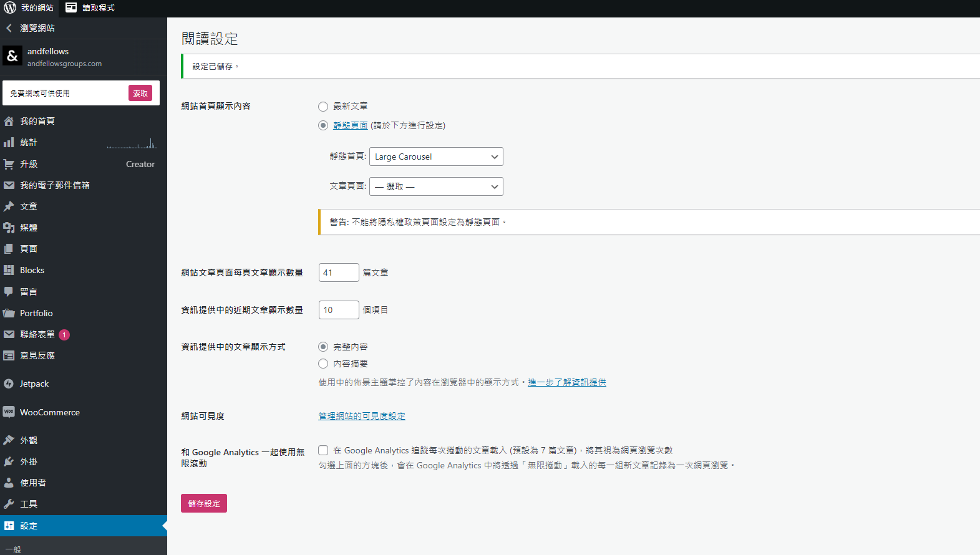This screenshot has height=555, width=980.
Task: Click the posts per page field showing 41
Action: click(x=339, y=273)
